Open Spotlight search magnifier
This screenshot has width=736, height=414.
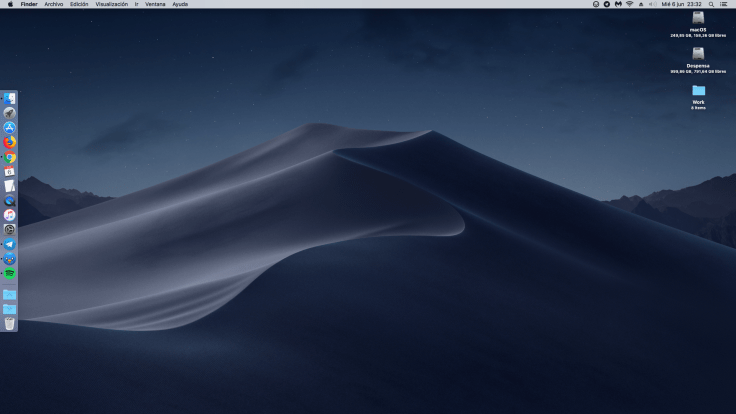pos(710,4)
